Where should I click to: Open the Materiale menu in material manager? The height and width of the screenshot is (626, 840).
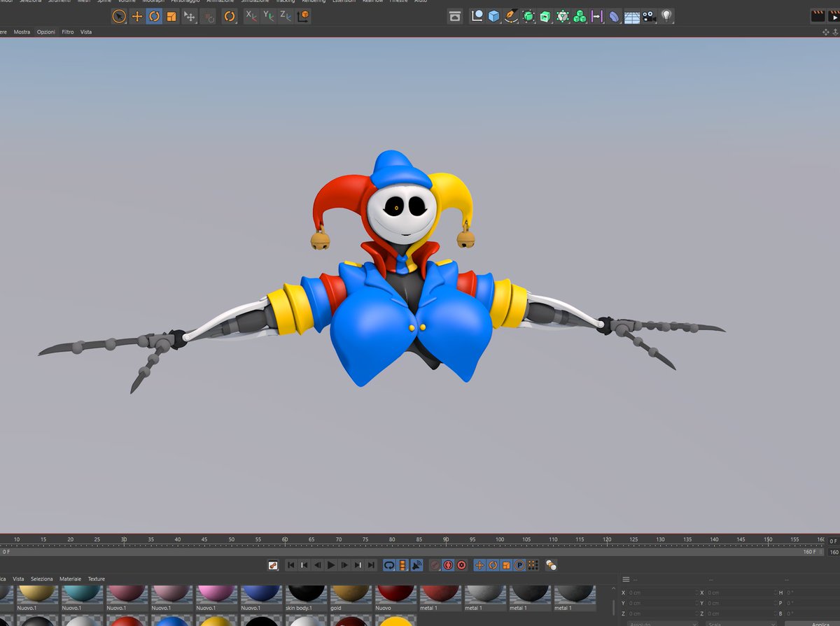click(x=70, y=579)
